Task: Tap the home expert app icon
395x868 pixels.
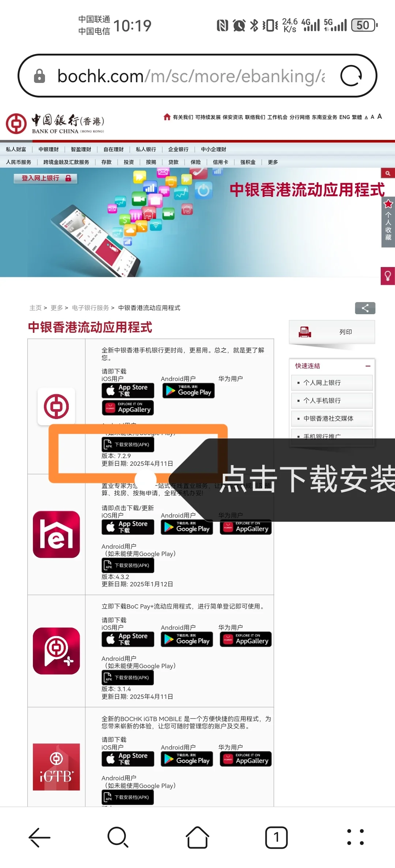Action: tap(56, 534)
